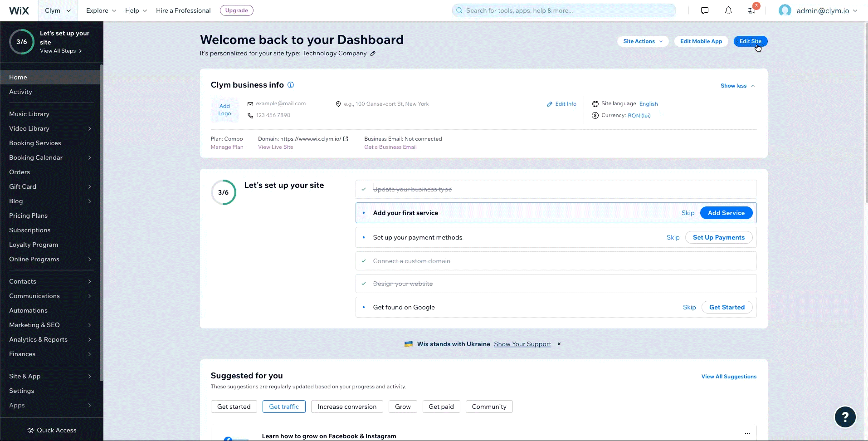
Task: Open Quick Access at sidebar bottom
Action: pos(52,430)
